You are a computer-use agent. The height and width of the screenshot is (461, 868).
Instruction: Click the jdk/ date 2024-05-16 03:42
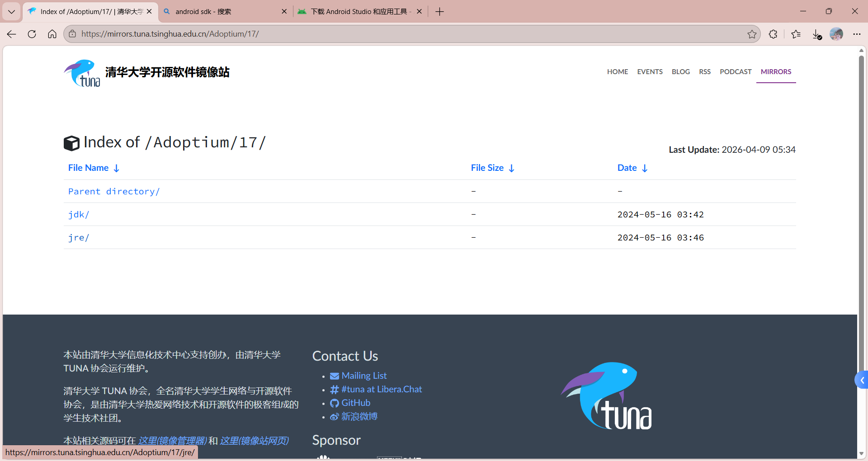660,214
